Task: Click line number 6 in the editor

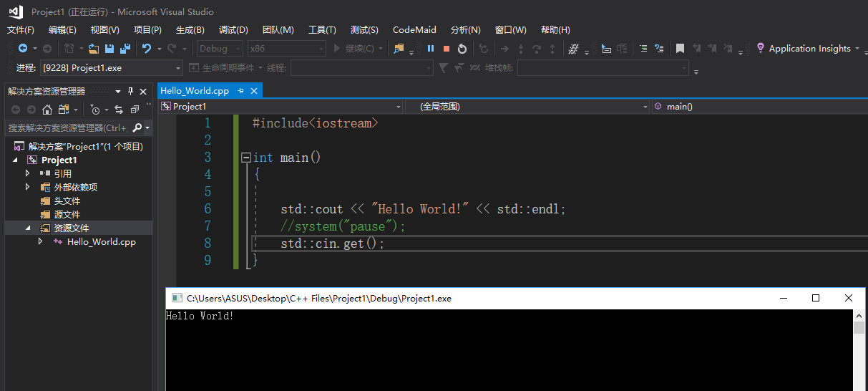Action: [x=208, y=209]
